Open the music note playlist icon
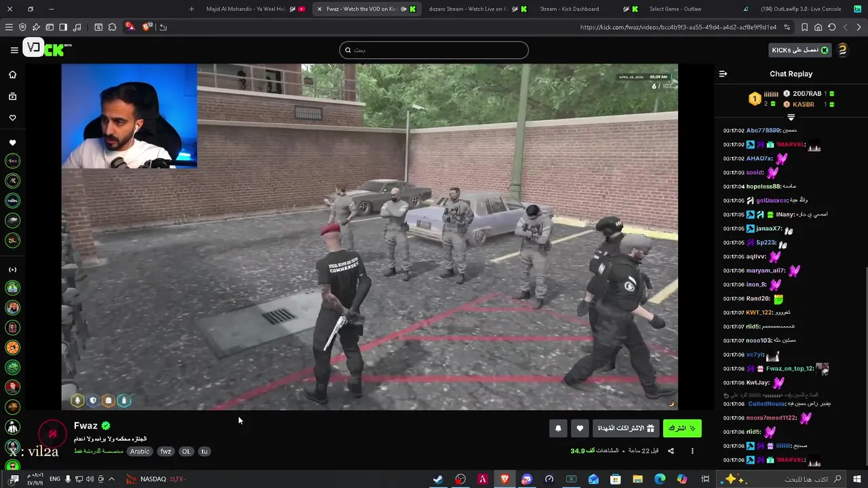868x488 pixels. [77, 27]
